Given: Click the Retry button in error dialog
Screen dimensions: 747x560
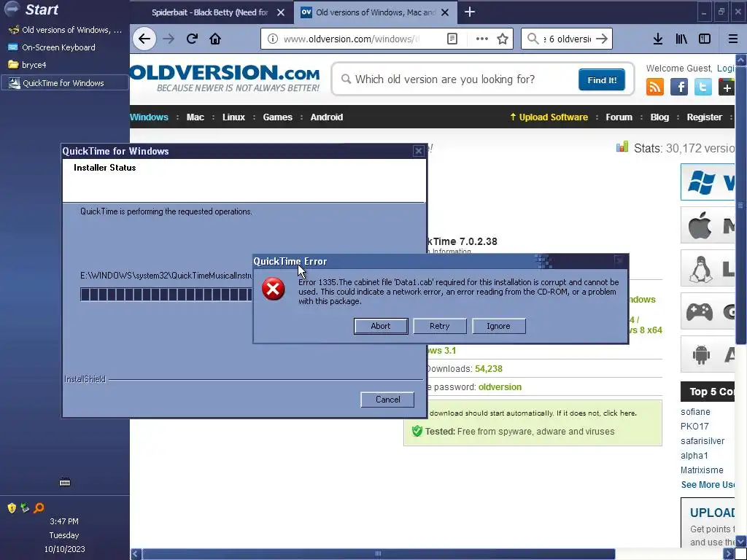Looking at the screenshot, I should coord(439,326).
